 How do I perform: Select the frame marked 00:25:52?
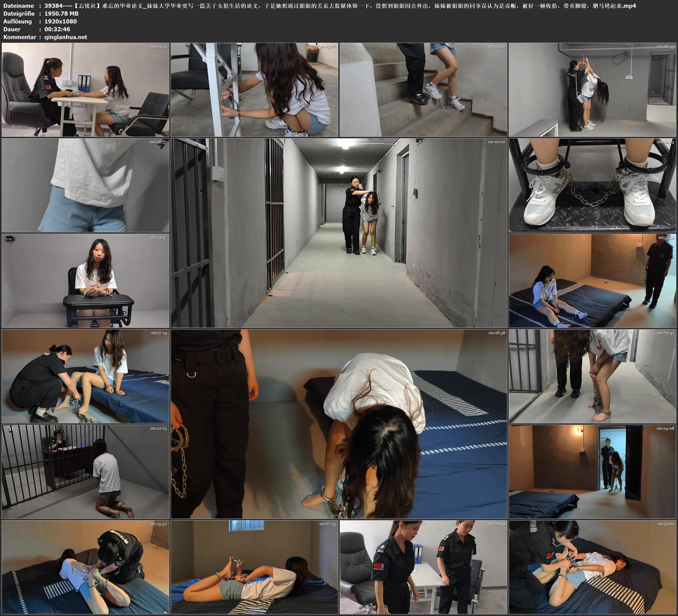click(x=85, y=567)
